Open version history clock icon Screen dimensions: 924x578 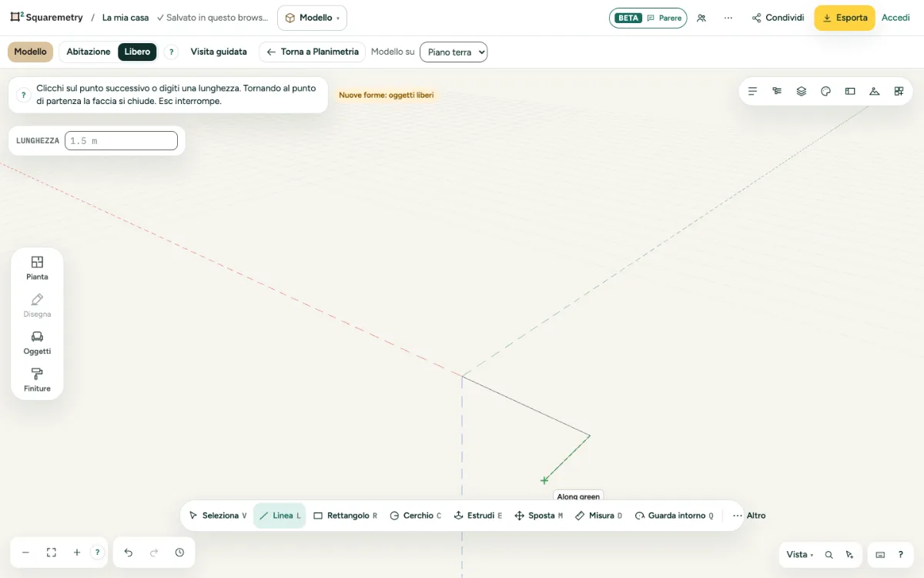tap(179, 553)
